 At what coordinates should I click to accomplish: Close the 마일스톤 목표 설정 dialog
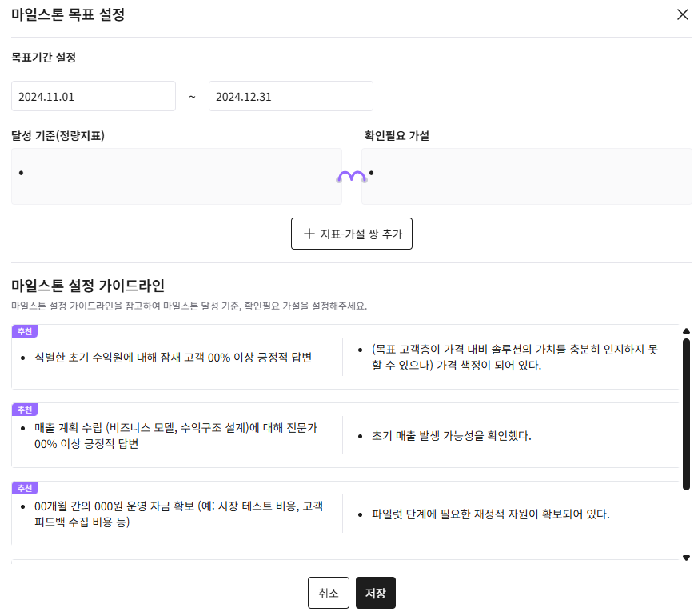point(682,14)
